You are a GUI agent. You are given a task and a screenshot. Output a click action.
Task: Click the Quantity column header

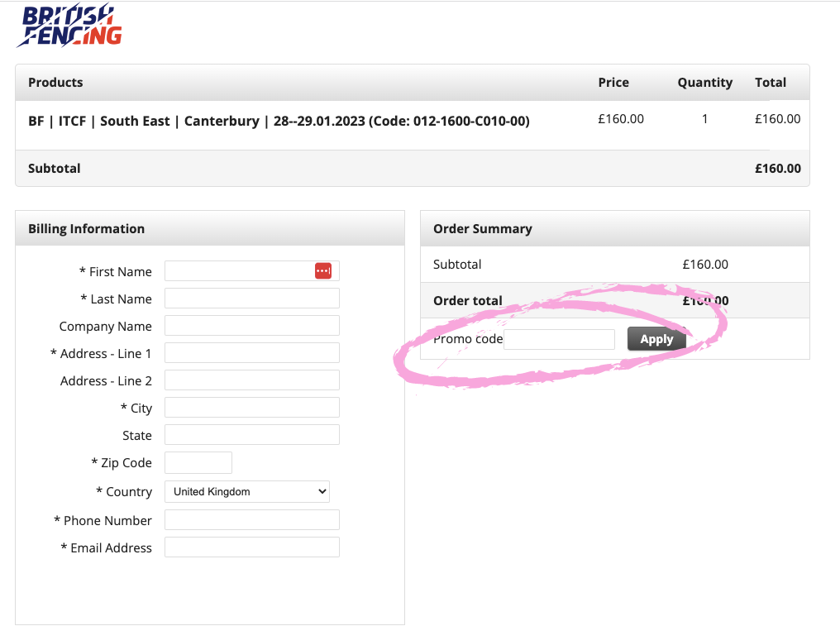pyautogui.click(x=704, y=83)
